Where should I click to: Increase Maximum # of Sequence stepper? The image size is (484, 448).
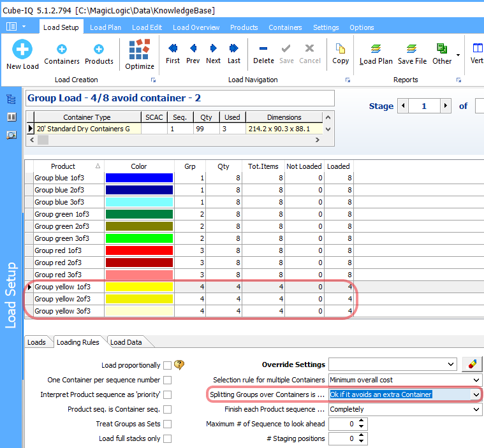point(362,421)
